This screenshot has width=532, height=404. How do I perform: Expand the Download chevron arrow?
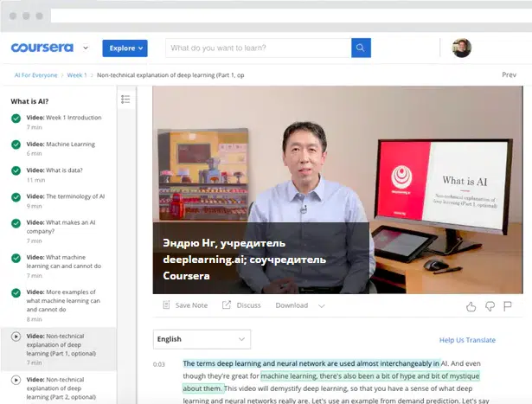(322, 306)
